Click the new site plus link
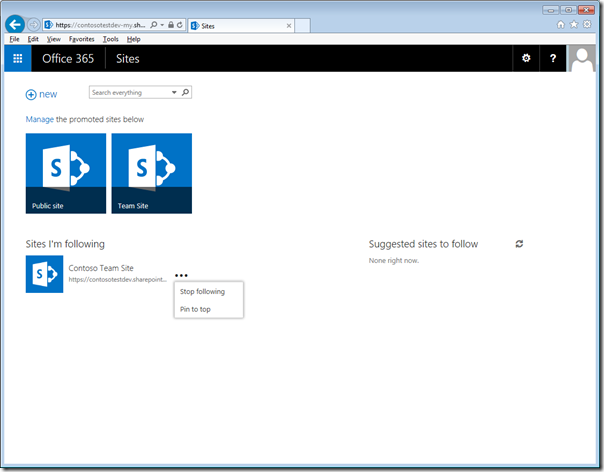The height and width of the screenshot is (472, 604). 41,94
